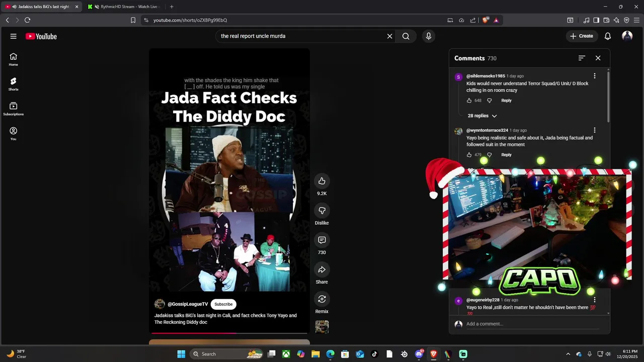Open Brave main hamburger menu

click(x=636, y=20)
